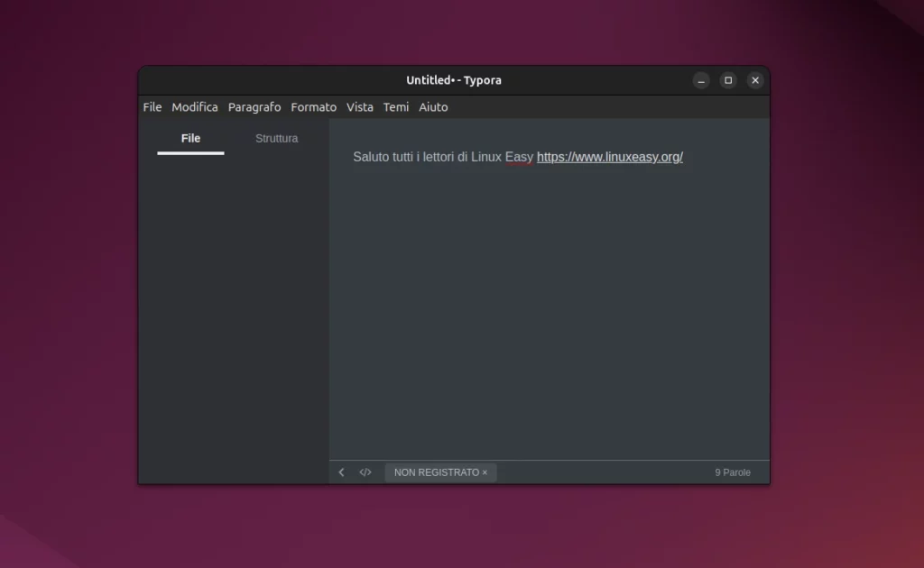Viewport: 924px width, 568px height.
Task: Switch to the Struttura sidebar tab
Action: (x=276, y=139)
